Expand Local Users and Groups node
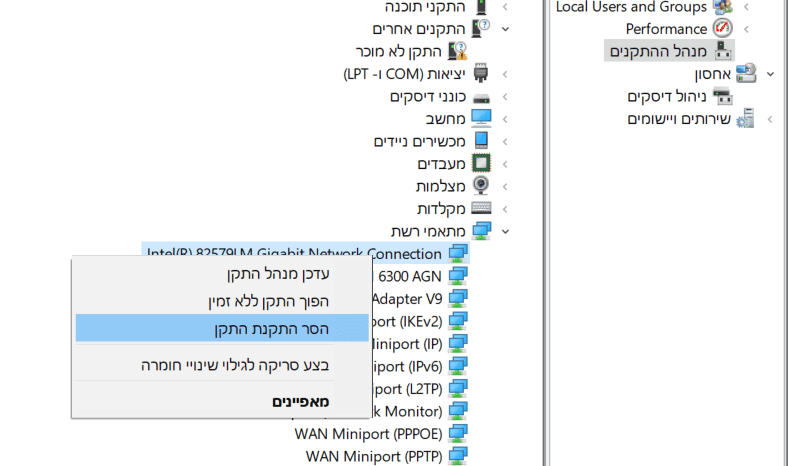 (747, 7)
